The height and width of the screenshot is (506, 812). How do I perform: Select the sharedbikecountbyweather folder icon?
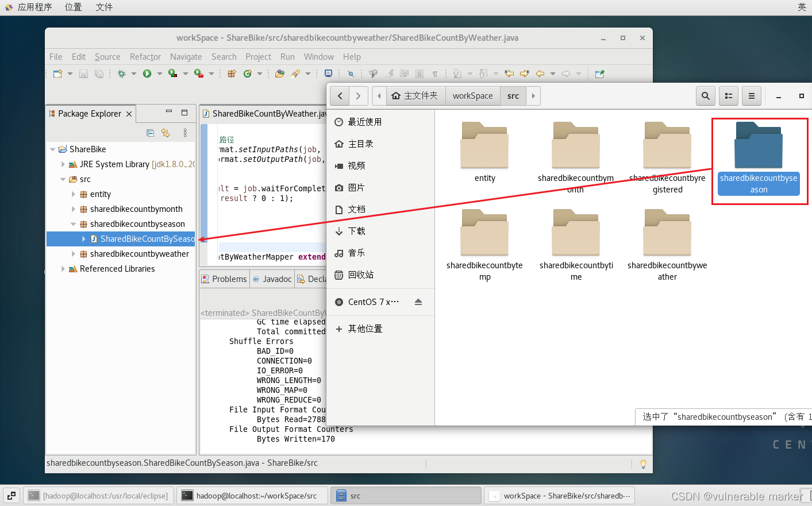coord(667,233)
